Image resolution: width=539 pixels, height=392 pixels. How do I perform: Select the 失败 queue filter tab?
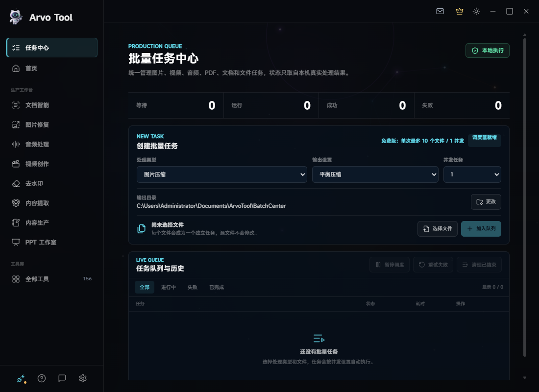click(193, 287)
